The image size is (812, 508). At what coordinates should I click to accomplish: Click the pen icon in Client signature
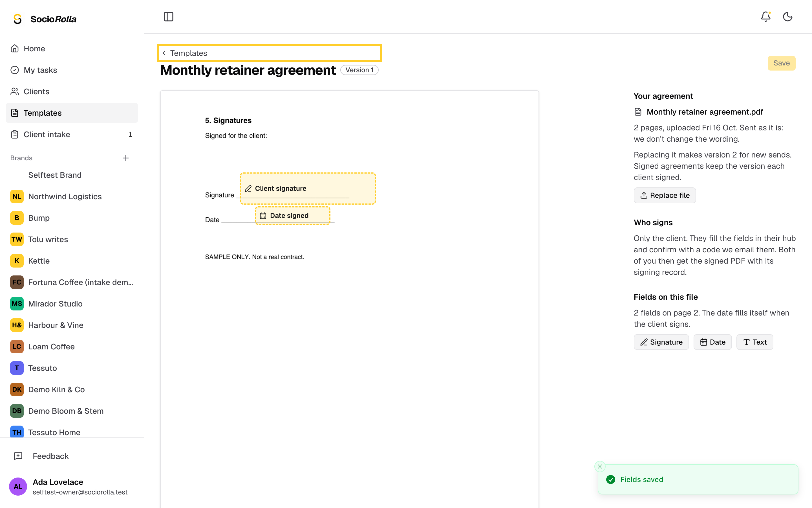click(248, 189)
